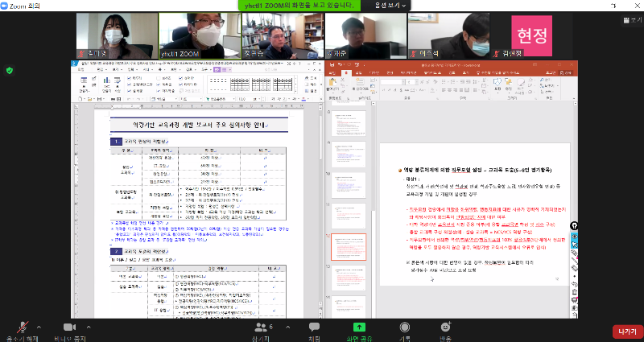Click the green security shield icon
Screen dimensions: 644x342
click(10, 71)
